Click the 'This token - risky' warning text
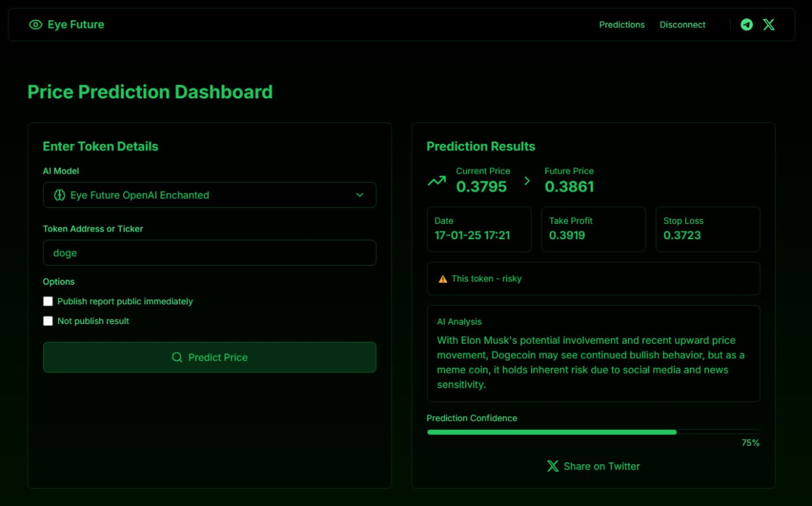The width and height of the screenshot is (812, 506). tap(487, 279)
